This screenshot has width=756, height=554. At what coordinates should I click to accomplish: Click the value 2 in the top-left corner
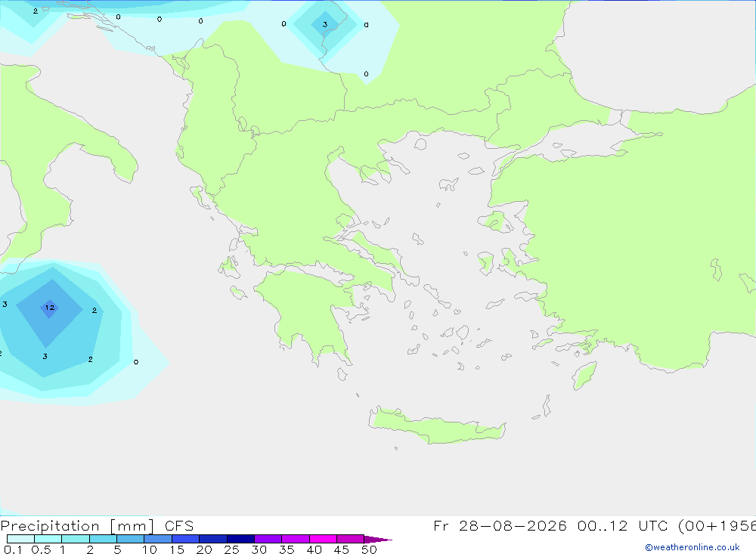click(36, 11)
